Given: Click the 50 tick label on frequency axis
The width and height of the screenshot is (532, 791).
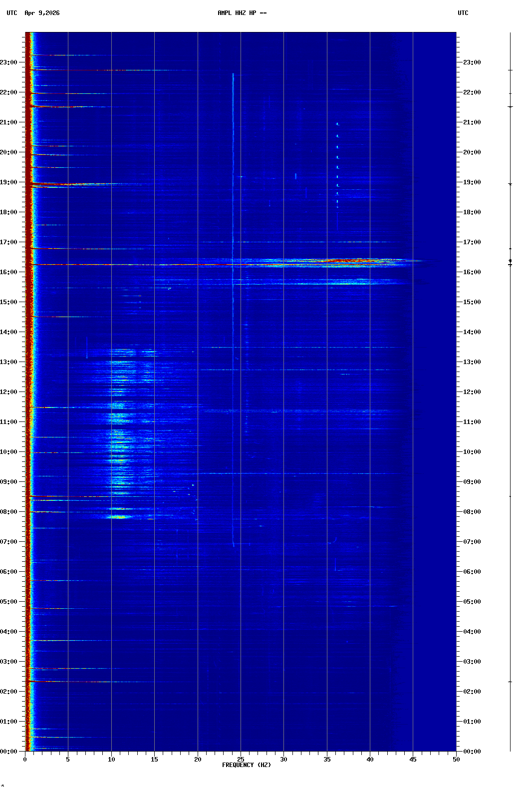Looking at the screenshot, I should 456,759.
